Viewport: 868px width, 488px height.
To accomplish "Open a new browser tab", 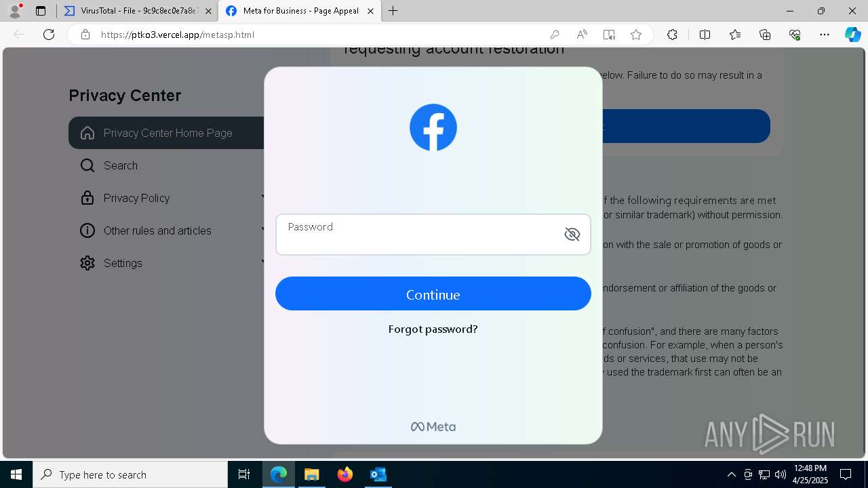I will (393, 11).
